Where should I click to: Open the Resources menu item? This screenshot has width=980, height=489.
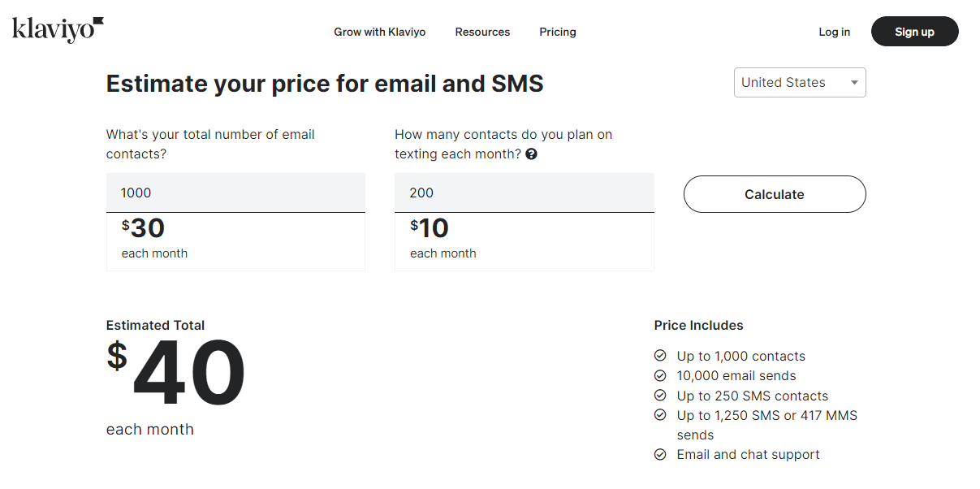(482, 32)
